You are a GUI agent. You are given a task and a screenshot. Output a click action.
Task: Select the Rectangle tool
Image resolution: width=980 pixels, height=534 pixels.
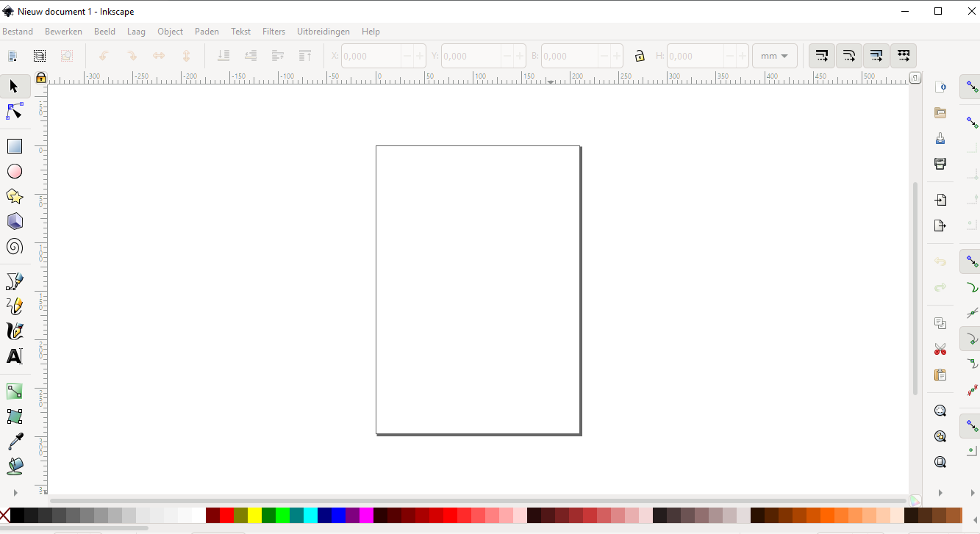[x=15, y=146]
